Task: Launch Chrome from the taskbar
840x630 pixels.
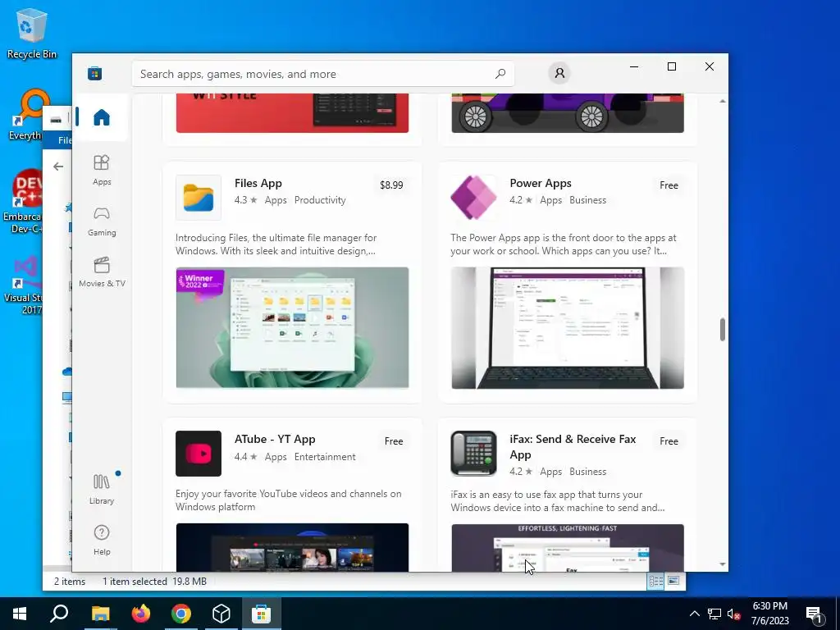Action: 181,614
